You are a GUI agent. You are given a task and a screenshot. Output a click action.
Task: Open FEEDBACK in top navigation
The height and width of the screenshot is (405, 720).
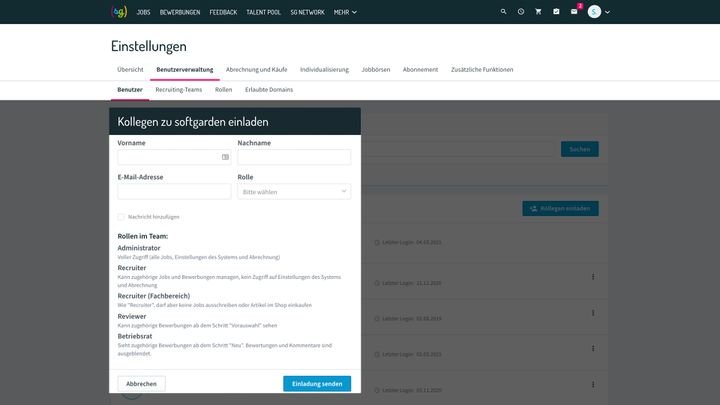click(223, 12)
